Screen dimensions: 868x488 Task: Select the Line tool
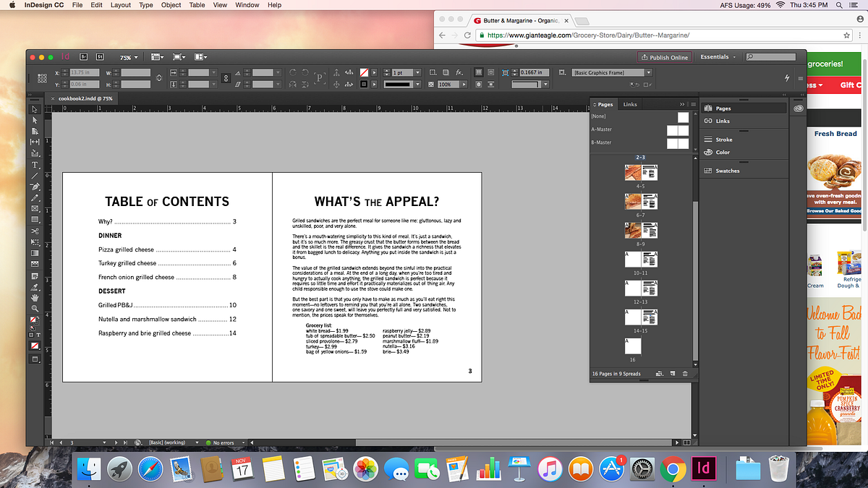34,176
